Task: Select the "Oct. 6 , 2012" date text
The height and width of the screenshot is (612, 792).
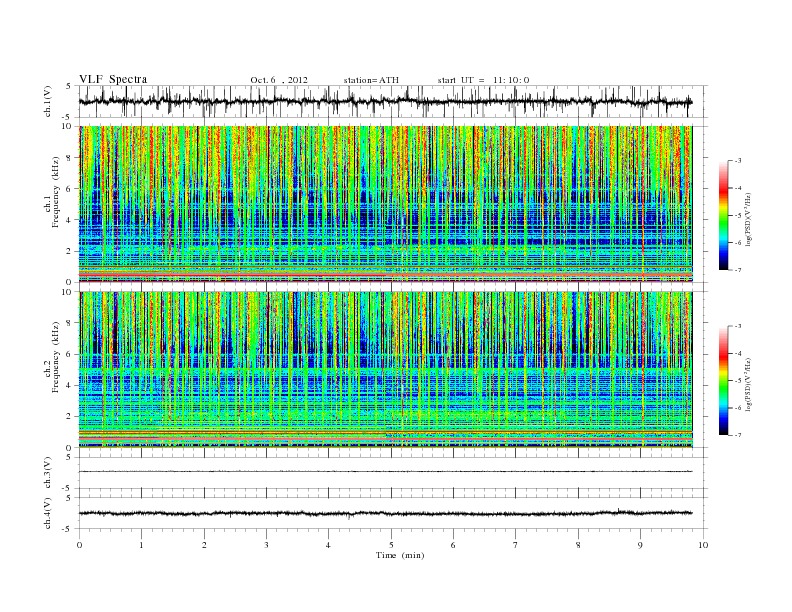Action: coord(279,80)
